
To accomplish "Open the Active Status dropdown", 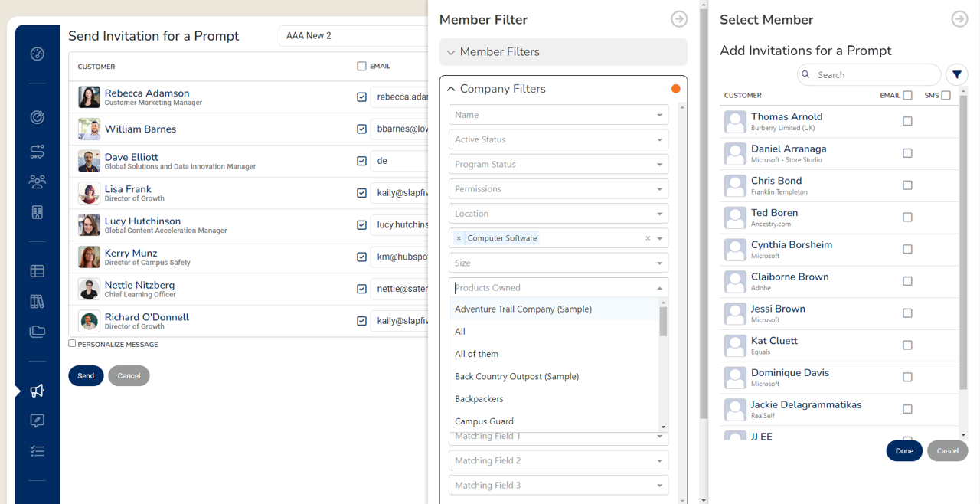I will point(557,139).
